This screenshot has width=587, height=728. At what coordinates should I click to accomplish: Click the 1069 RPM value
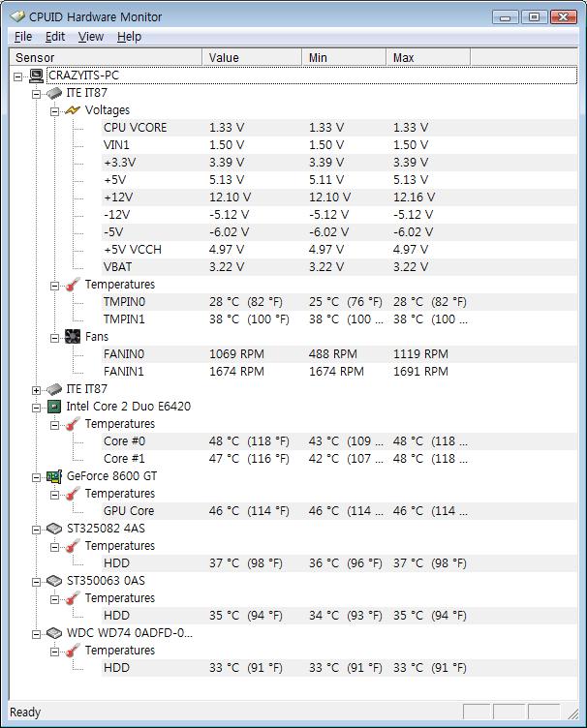[236, 354]
